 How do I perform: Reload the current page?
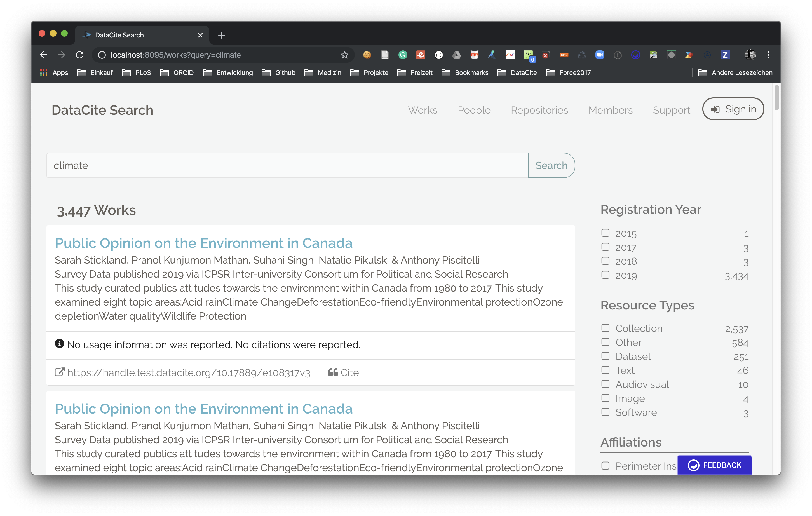(79, 55)
